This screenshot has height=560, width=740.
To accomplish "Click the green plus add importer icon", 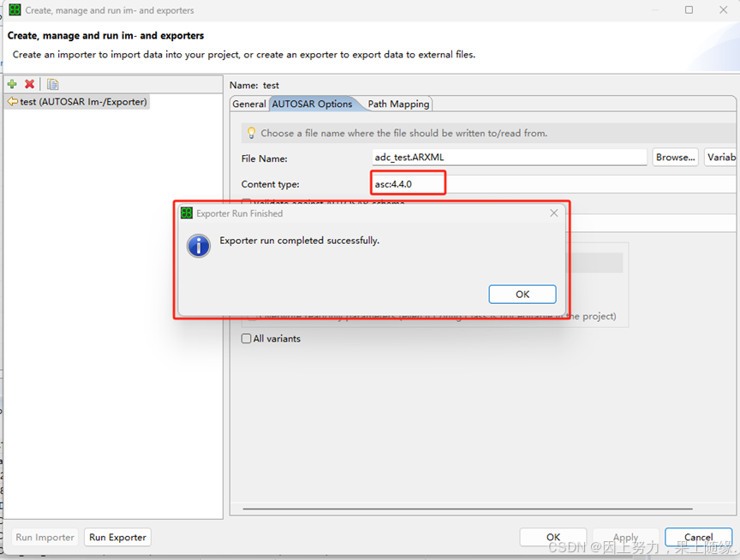I will pos(12,84).
